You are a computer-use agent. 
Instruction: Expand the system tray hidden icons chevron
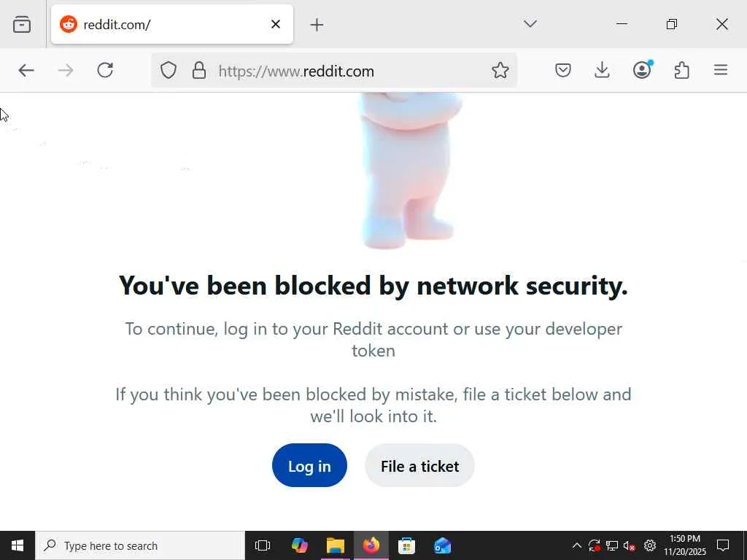coord(576,545)
